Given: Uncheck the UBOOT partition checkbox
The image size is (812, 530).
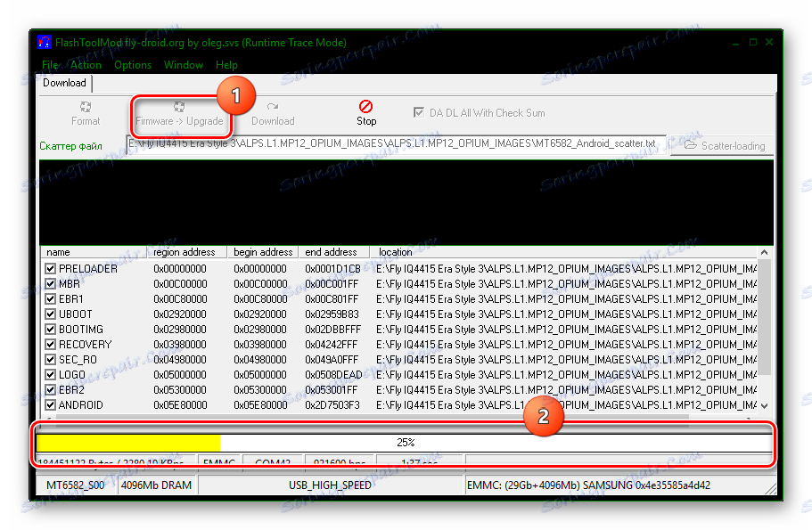Looking at the screenshot, I should tap(50, 314).
